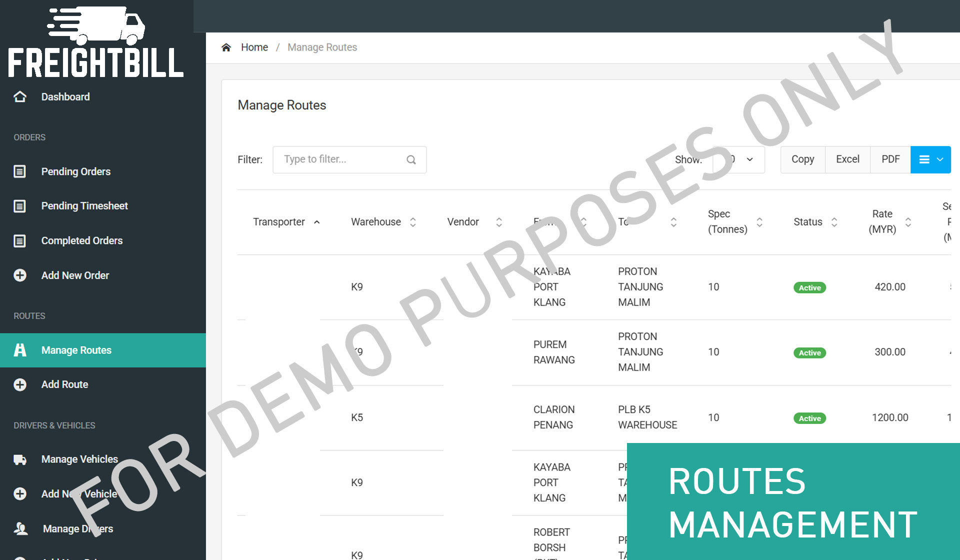Select the Manage Routes menu item
The image size is (960, 560).
pos(103,350)
